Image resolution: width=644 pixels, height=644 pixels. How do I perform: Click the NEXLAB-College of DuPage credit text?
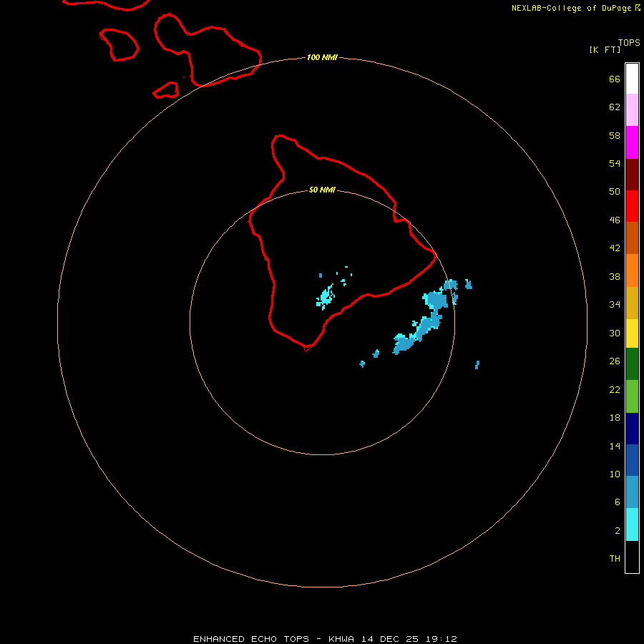point(573,8)
